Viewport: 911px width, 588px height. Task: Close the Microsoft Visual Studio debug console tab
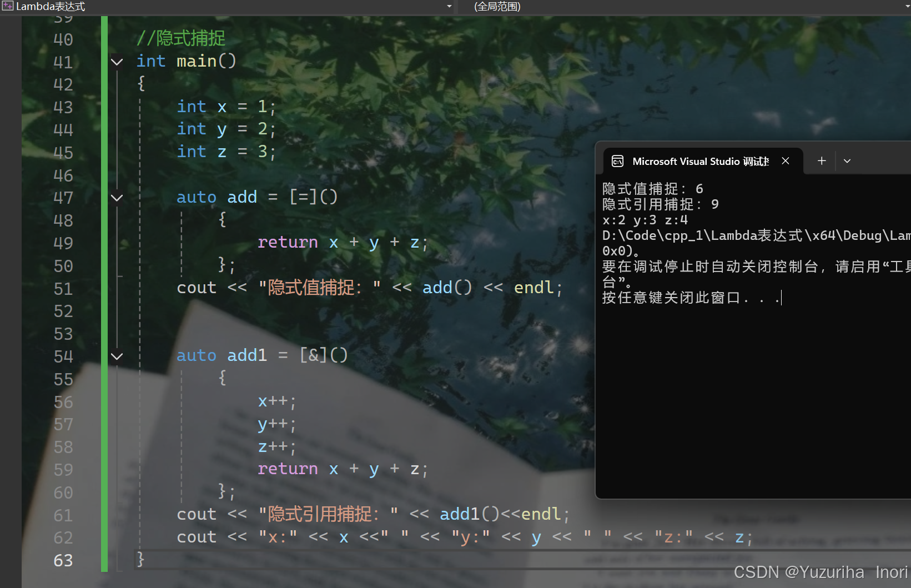coord(786,161)
